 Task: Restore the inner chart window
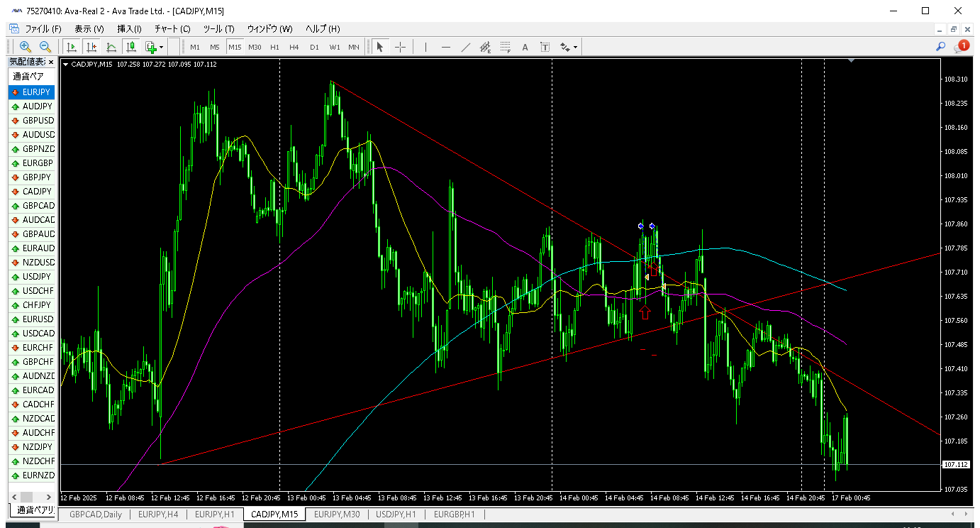(954, 29)
